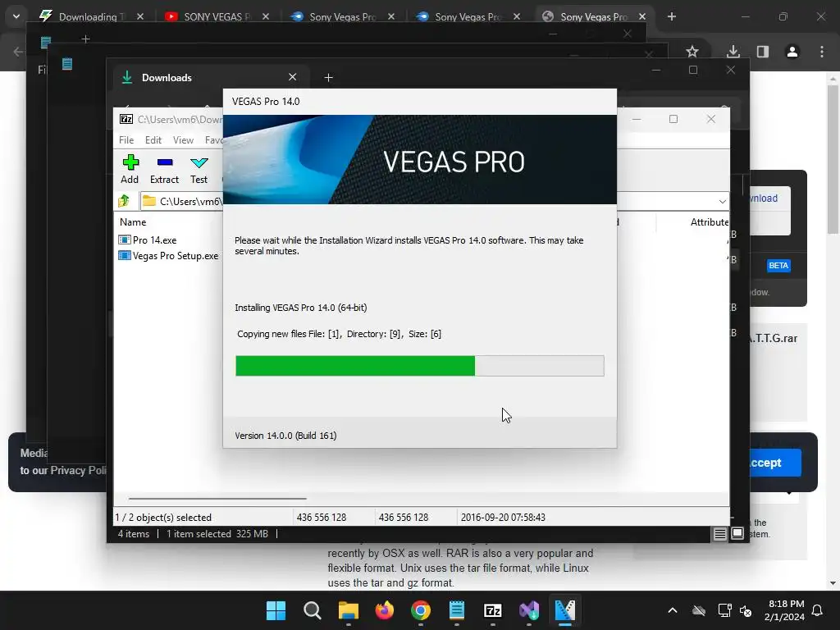This screenshot has height=630, width=840.
Task: Close the SONY VEGAS YouTube tab
Action: [x=266, y=16]
